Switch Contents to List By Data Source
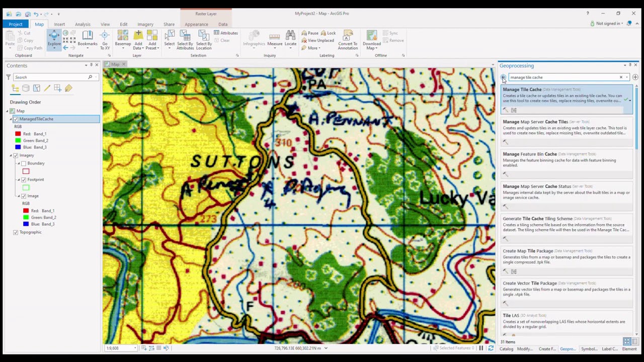This screenshot has height=362, width=644. (x=26, y=88)
